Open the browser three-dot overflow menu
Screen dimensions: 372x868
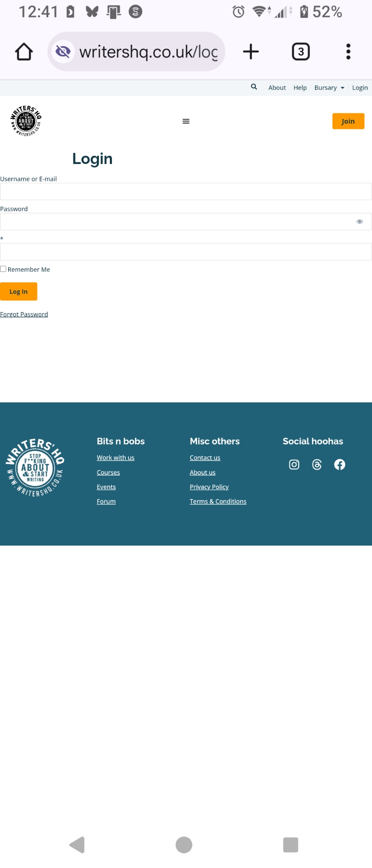[348, 52]
